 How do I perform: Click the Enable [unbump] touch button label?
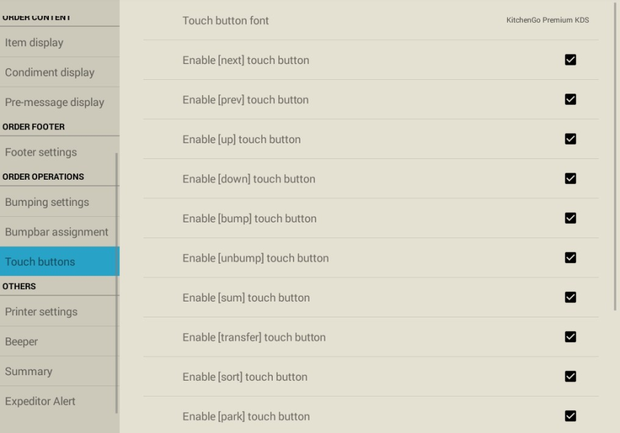255,258
